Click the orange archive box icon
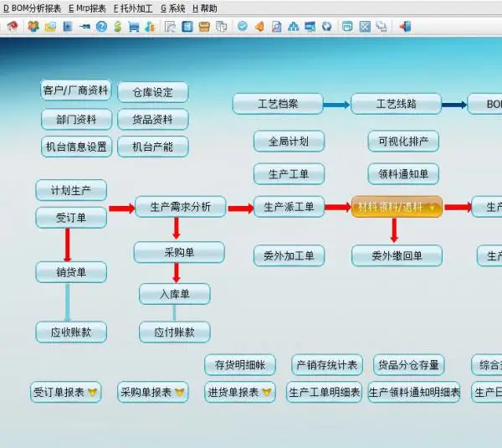Viewport: 502px width, 448px height. tap(204, 27)
